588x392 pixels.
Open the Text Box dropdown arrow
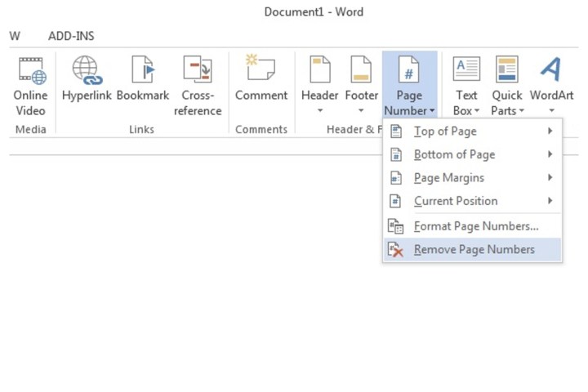point(477,111)
